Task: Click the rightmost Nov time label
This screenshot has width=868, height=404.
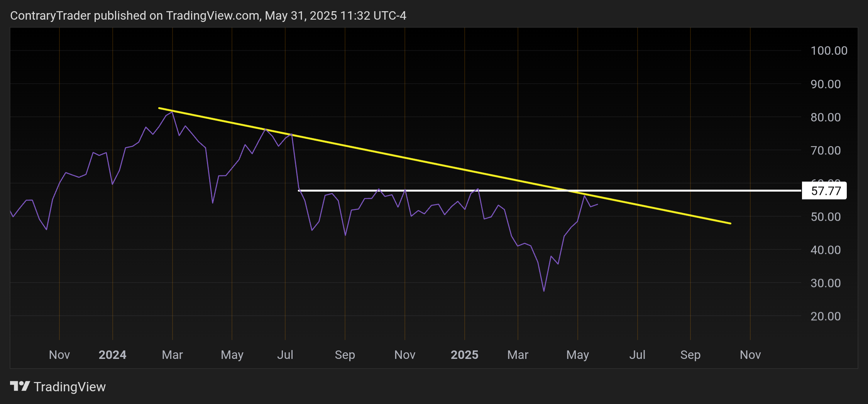Action: [x=750, y=355]
